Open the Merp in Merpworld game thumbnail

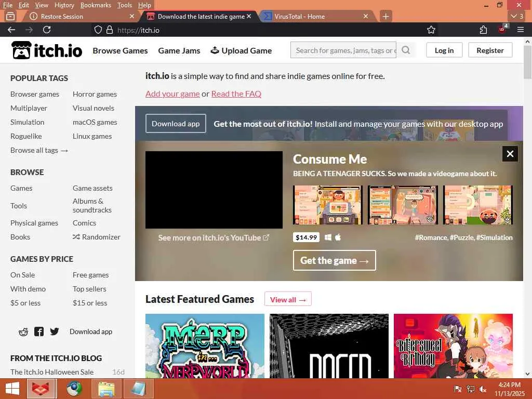point(205,345)
